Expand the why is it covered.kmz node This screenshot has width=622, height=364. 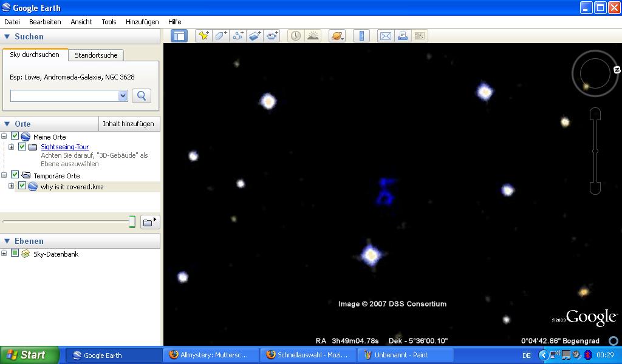click(x=11, y=186)
